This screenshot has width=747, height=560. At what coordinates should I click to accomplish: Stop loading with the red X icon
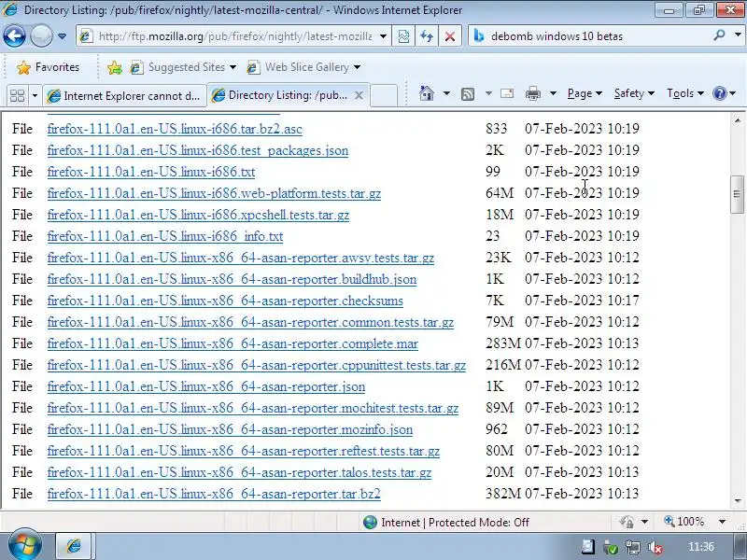pyautogui.click(x=449, y=36)
